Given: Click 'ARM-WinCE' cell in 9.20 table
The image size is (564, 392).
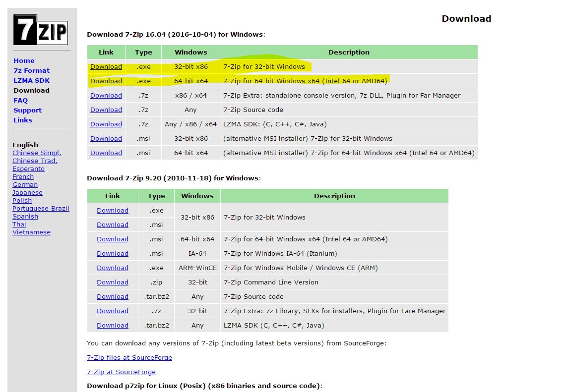Looking at the screenshot, I should 197,268.
